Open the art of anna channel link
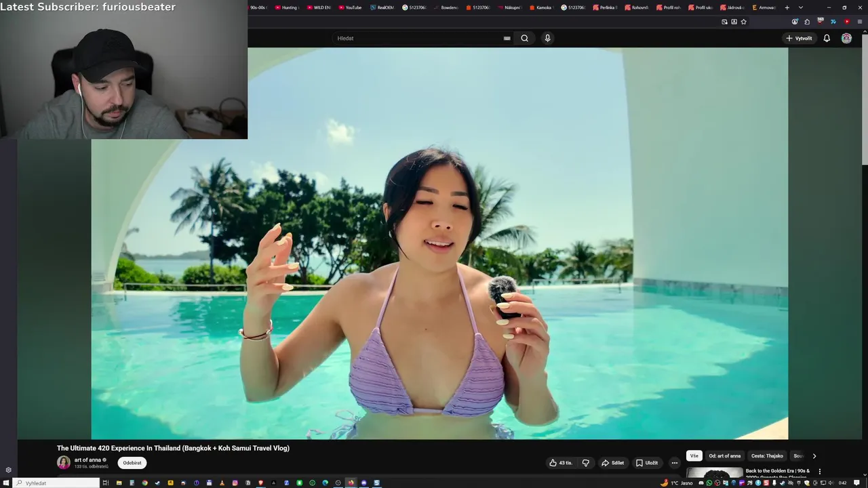Screen dimensions: 868x488 pos(87,460)
